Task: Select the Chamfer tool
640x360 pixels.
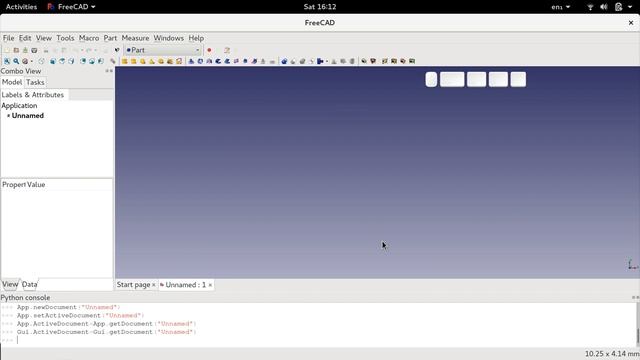Action: click(227, 61)
